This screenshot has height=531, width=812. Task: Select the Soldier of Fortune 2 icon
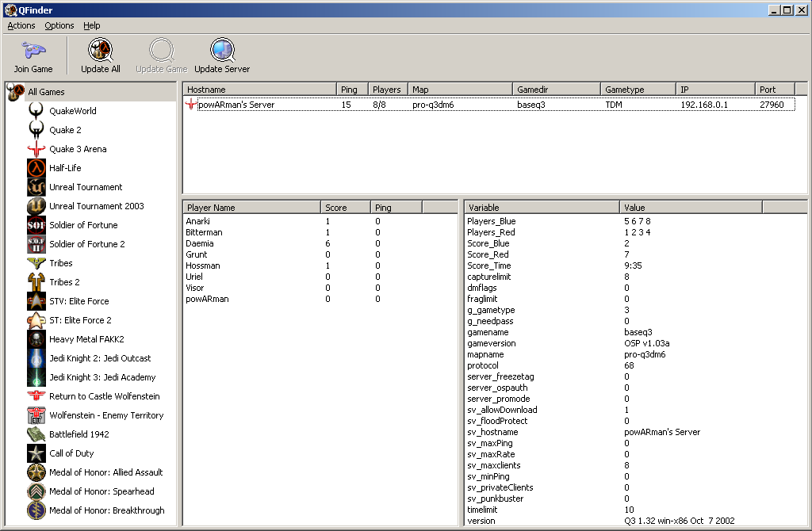pos(36,244)
